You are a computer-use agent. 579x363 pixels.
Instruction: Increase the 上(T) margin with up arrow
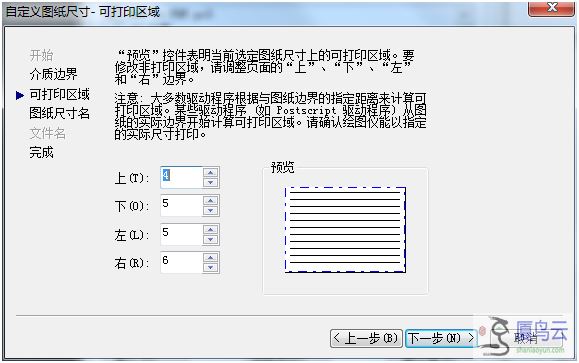coord(210,172)
